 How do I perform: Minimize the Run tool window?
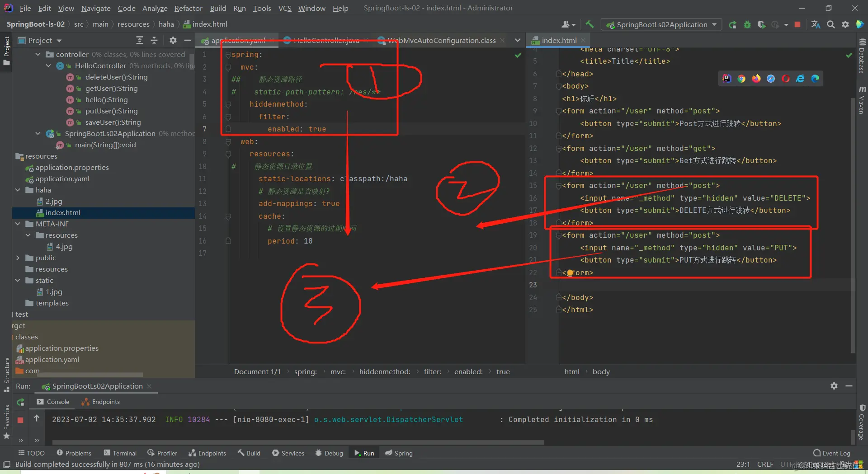pos(849,386)
